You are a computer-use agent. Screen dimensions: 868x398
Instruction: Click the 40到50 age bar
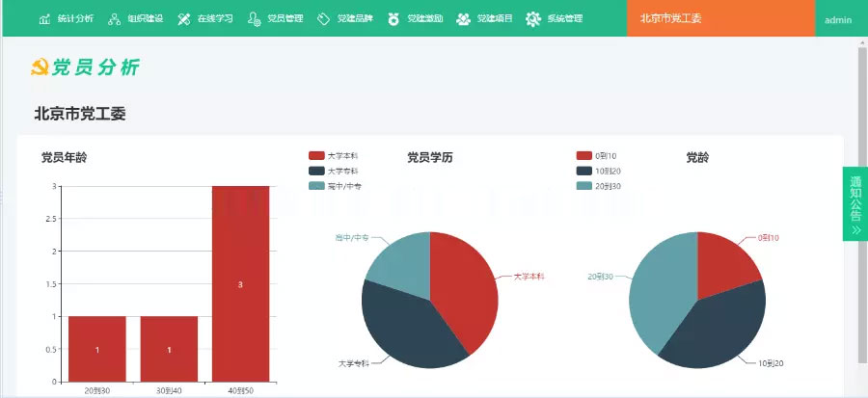241,283
